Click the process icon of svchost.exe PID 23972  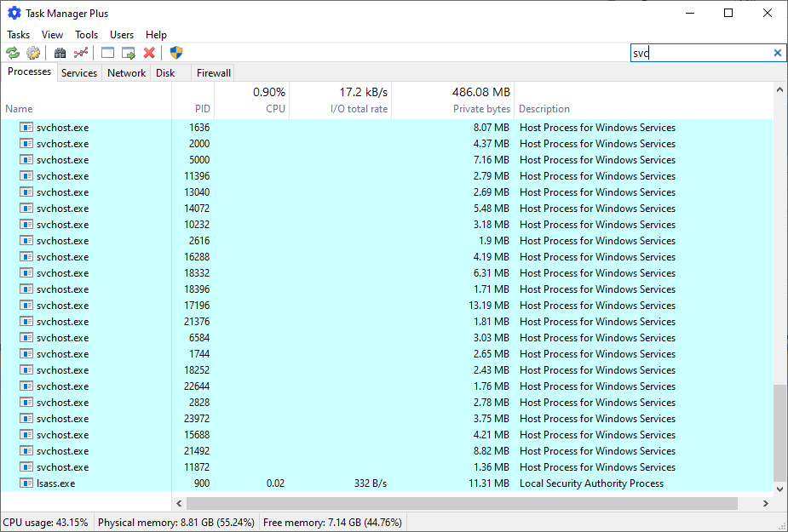tap(26, 418)
